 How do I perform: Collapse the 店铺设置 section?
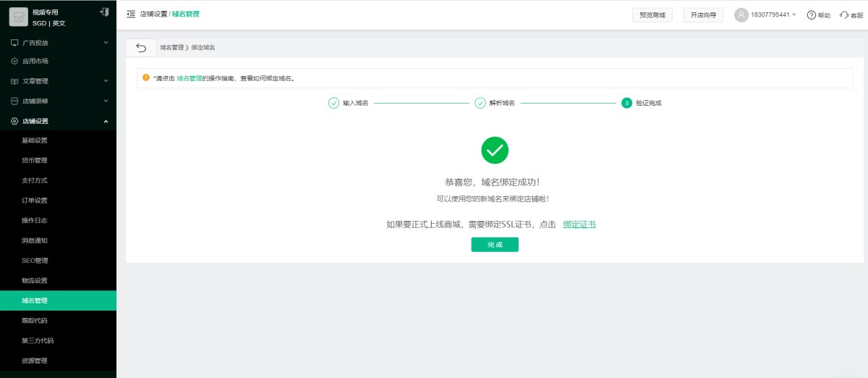tap(58, 121)
